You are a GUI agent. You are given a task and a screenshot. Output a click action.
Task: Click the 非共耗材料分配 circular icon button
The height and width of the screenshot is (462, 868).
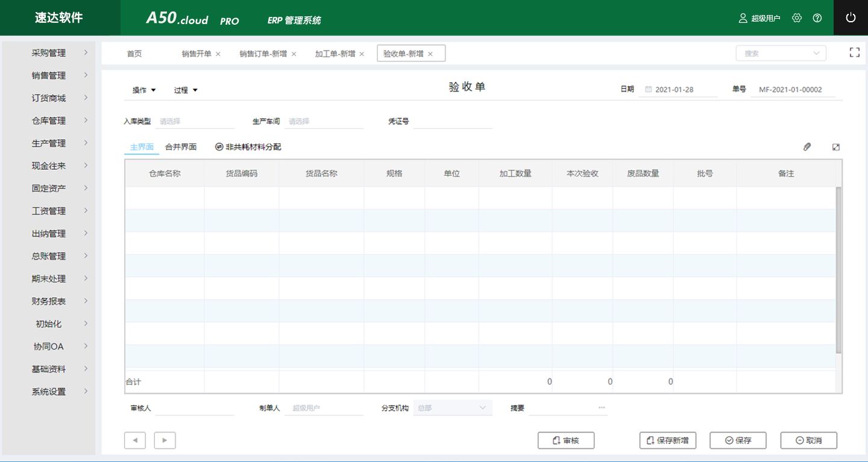[x=219, y=146]
